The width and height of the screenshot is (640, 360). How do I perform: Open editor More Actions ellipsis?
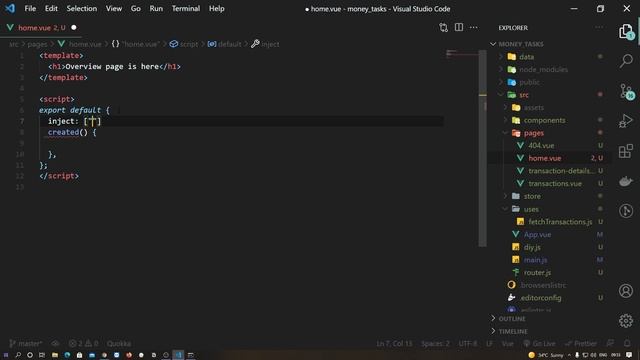pyautogui.click(x=473, y=27)
